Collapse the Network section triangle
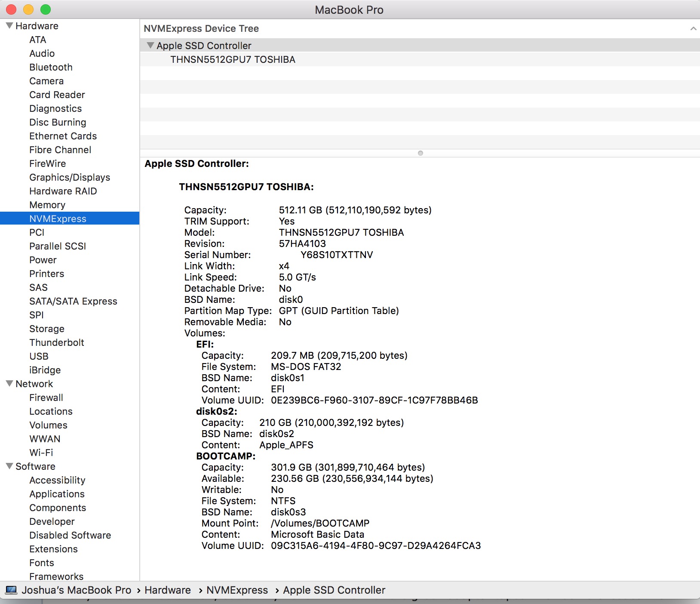Image resolution: width=700 pixels, height=604 pixels. pyautogui.click(x=9, y=384)
